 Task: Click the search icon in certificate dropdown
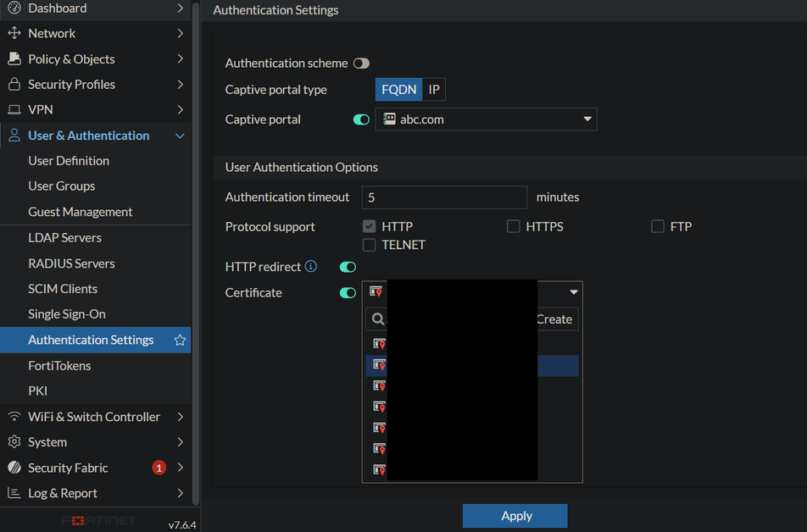(x=378, y=319)
